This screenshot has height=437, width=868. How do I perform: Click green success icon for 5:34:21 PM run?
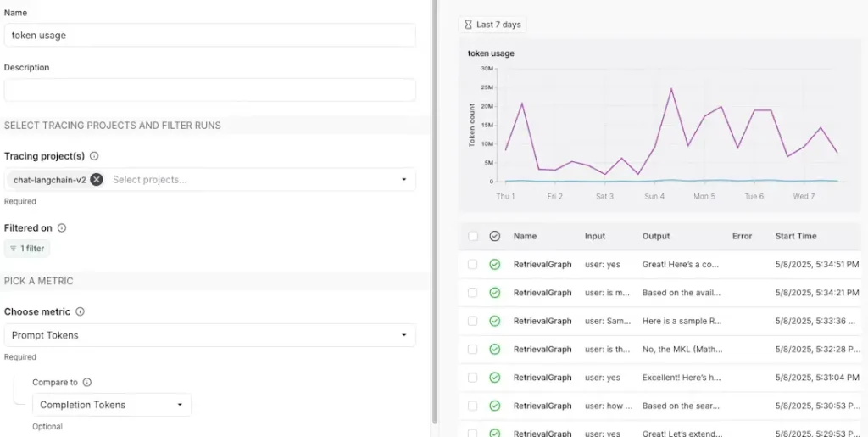pos(495,293)
